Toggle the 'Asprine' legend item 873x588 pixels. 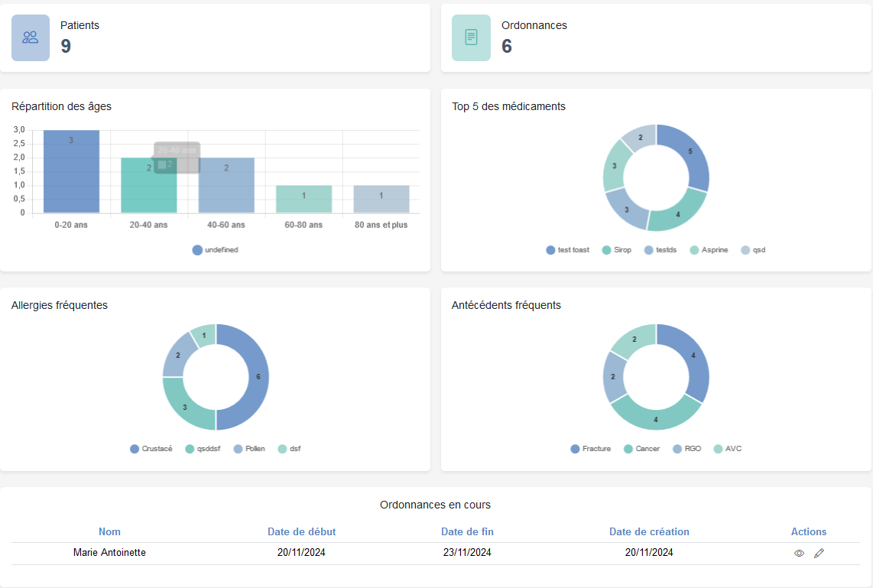pos(709,250)
